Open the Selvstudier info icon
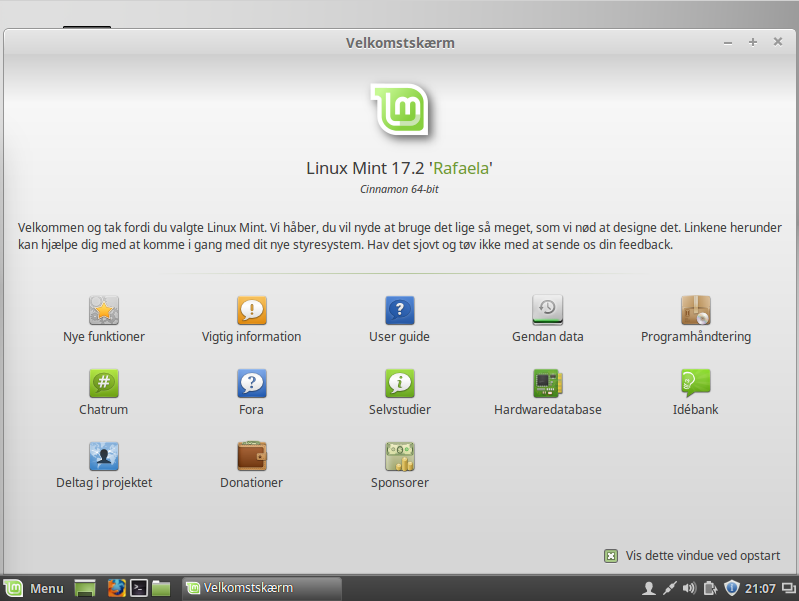Viewport: 799px width, 601px height. pyautogui.click(x=400, y=383)
